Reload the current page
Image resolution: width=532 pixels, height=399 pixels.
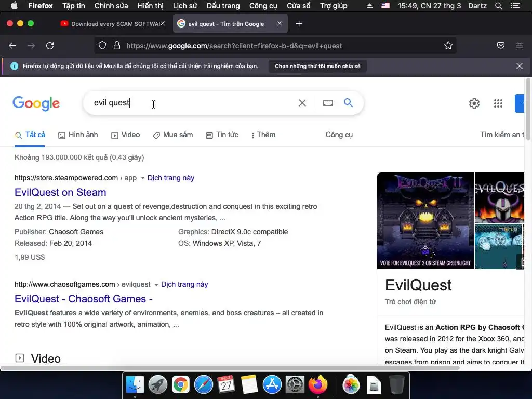coord(50,46)
